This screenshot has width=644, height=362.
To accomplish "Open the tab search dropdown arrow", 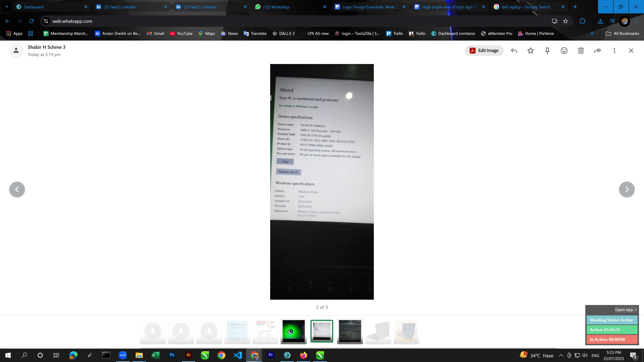I will click(x=7, y=7).
